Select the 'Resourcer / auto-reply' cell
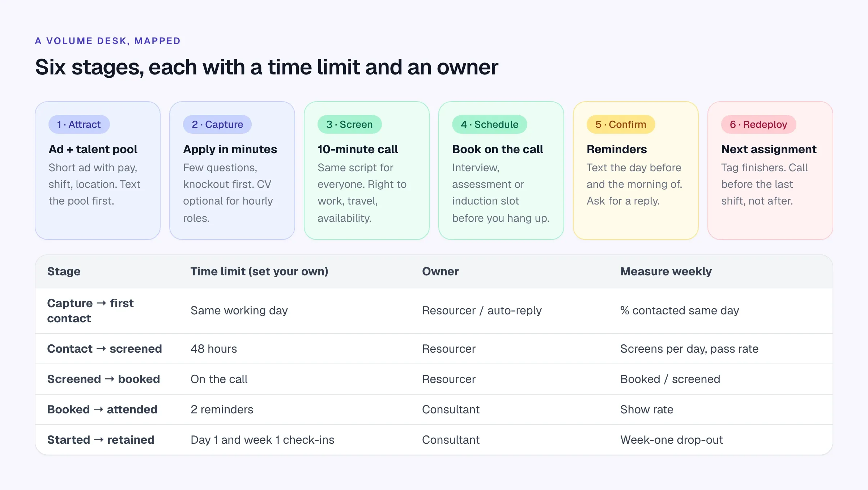The height and width of the screenshot is (490, 868). click(482, 311)
